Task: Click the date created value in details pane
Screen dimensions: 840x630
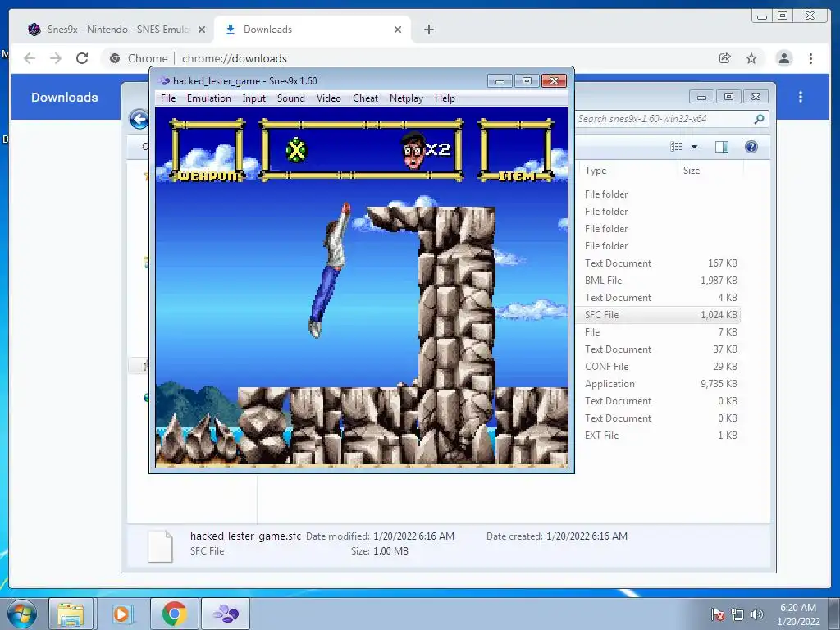Action: pyautogui.click(x=587, y=536)
